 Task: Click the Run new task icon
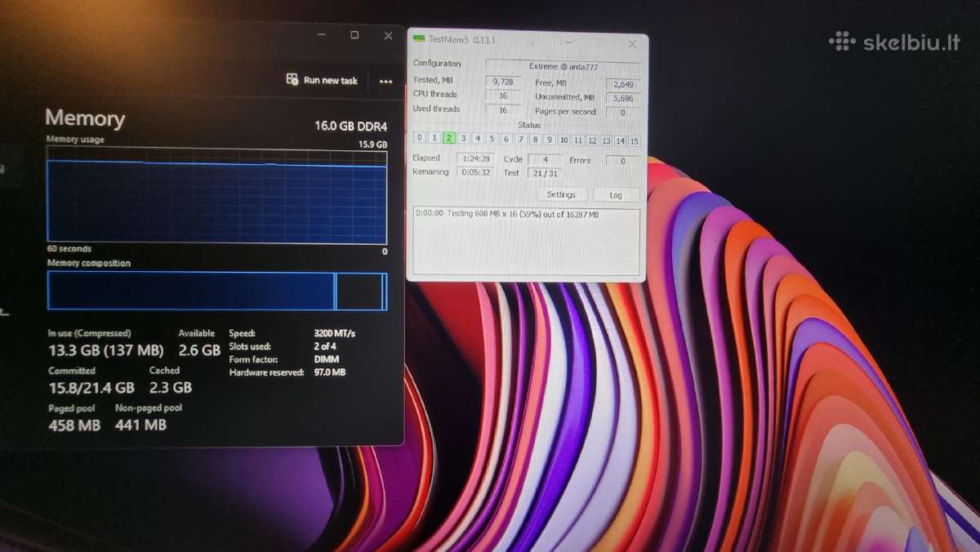[x=292, y=79]
